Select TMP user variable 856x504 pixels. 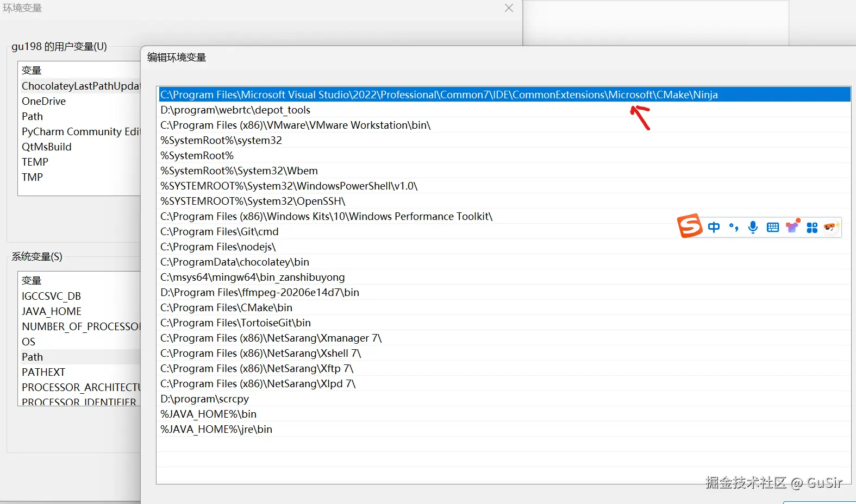click(80, 177)
